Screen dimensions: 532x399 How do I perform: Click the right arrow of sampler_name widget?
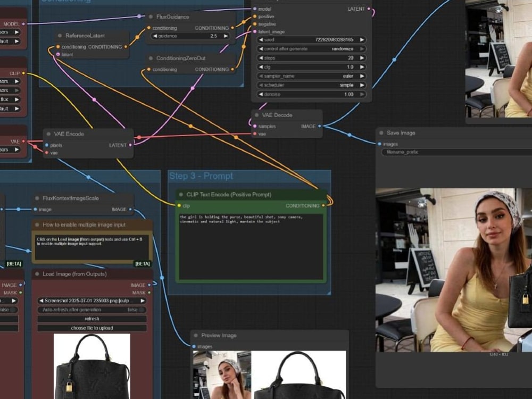[x=362, y=76]
